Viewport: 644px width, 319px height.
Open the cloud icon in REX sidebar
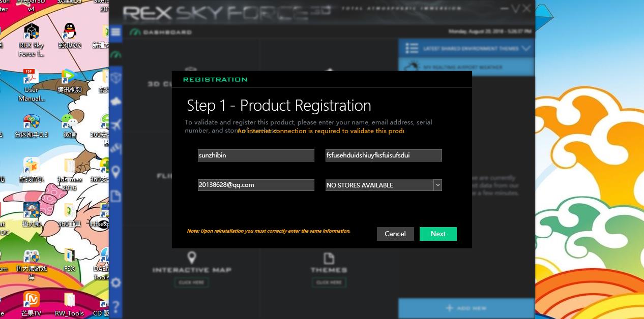pyautogui.click(x=116, y=101)
